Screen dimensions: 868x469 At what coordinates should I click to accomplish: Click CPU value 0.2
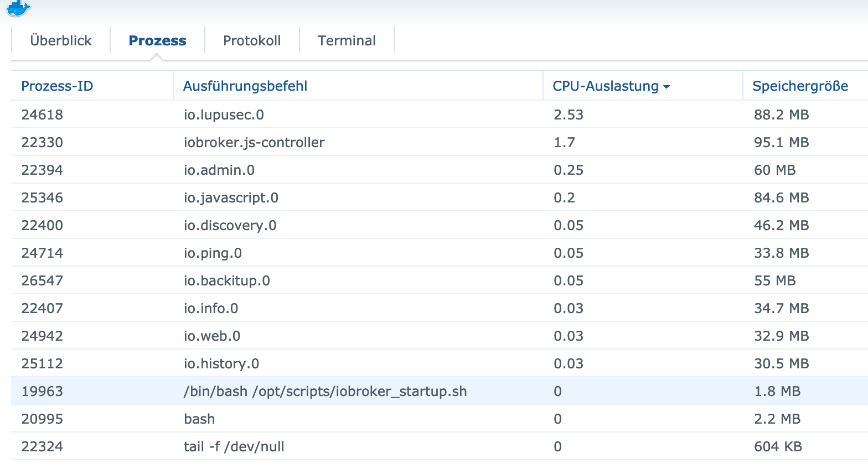pyautogui.click(x=564, y=197)
